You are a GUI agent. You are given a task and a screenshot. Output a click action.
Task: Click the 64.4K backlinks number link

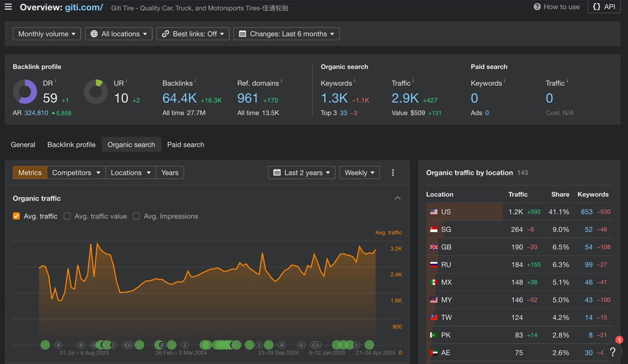(x=179, y=98)
